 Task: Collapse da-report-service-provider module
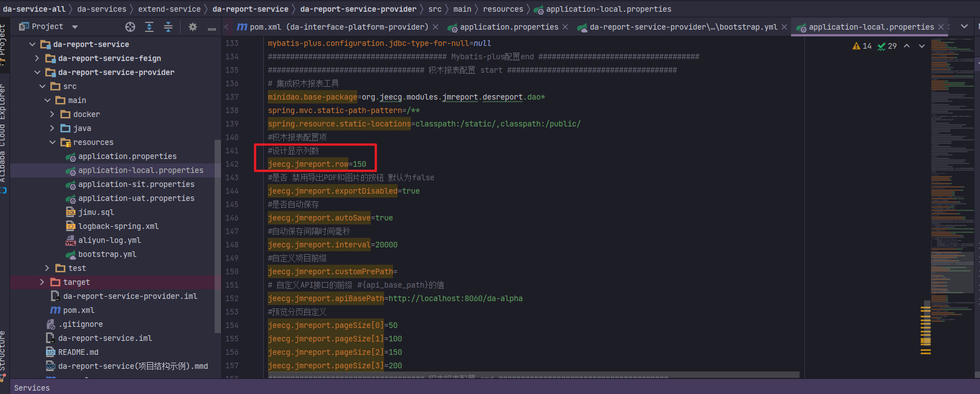click(37, 72)
